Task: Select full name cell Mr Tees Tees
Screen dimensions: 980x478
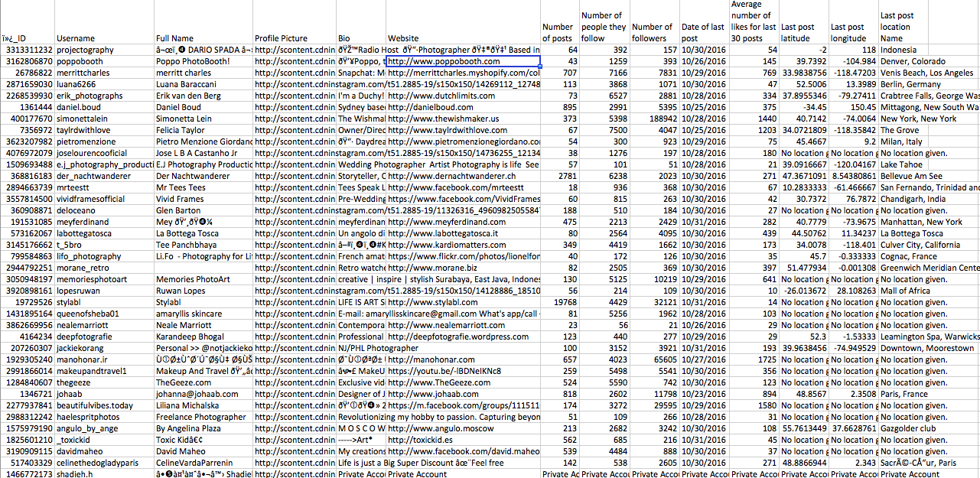Action: click(x=203, y=187)
